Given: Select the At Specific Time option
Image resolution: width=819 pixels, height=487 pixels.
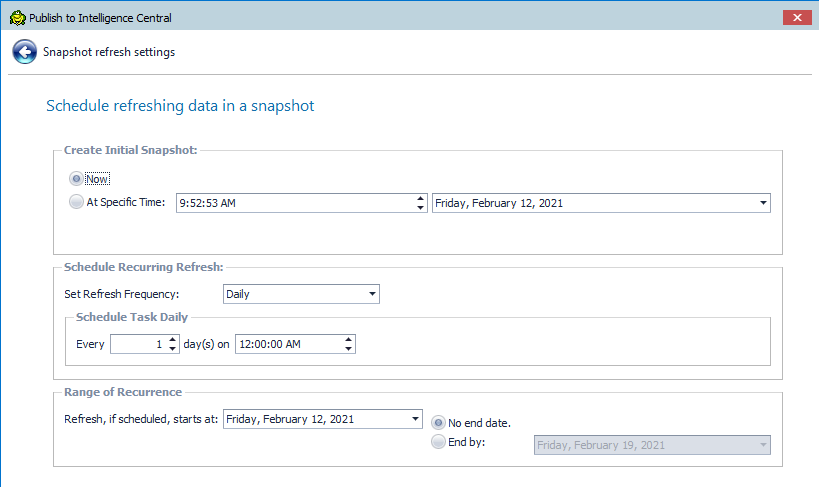Looking at the screenshot, I should click(77, 202).
